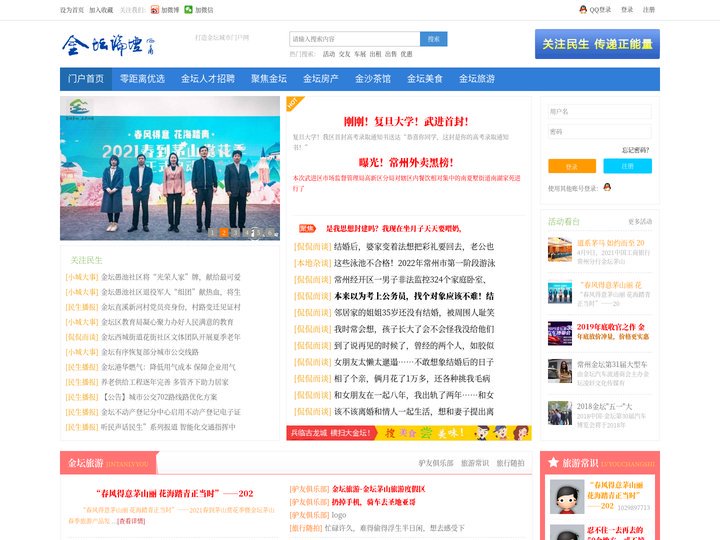Open activity 常州金坛第31届大型车
This screenshot has height=540, width=720.
(x=612, y=365)
